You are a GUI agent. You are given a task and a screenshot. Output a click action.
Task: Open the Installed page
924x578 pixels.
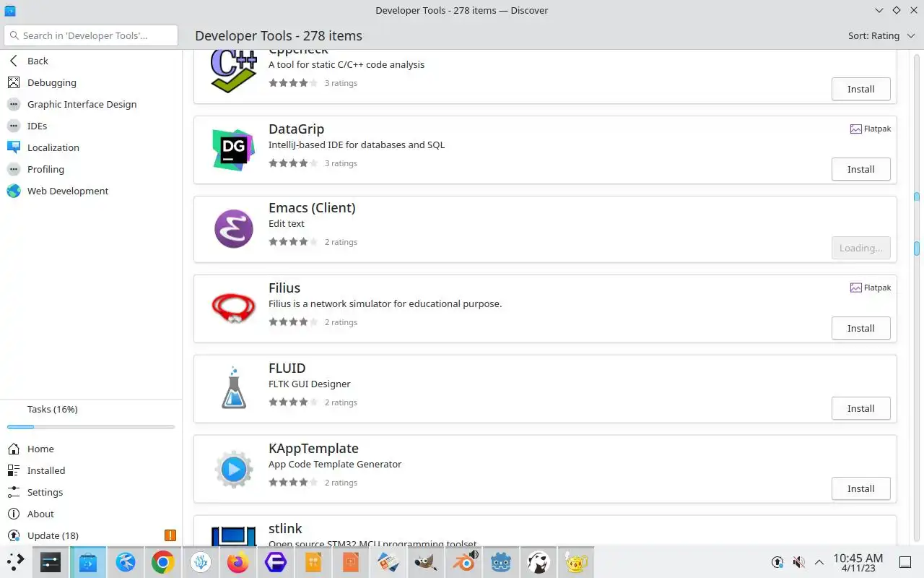(91, 470)
